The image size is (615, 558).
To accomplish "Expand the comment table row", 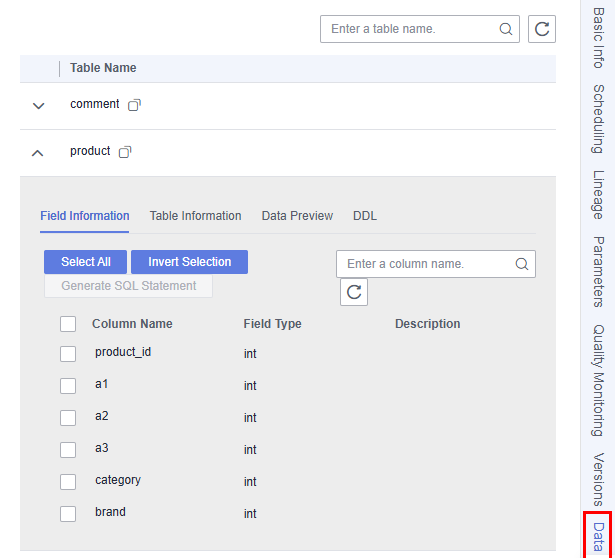I will [38, 106].
